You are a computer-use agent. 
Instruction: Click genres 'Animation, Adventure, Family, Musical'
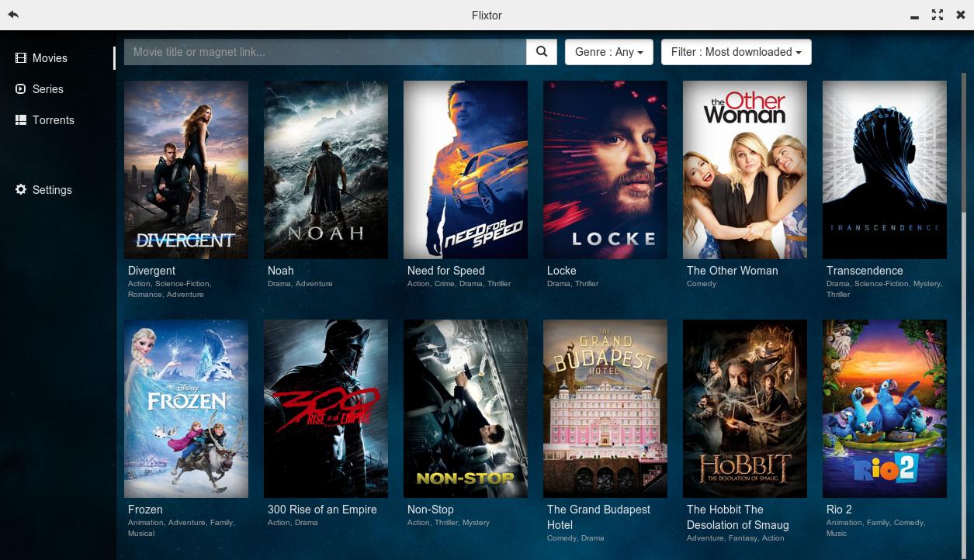(182, 528)
